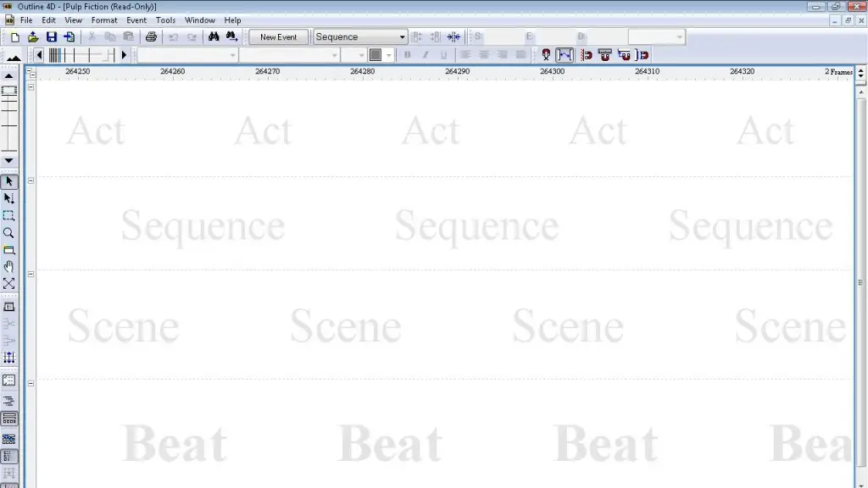Open the Format menu
The height and width of the screenshot is (488, 868).
point(104,20)
